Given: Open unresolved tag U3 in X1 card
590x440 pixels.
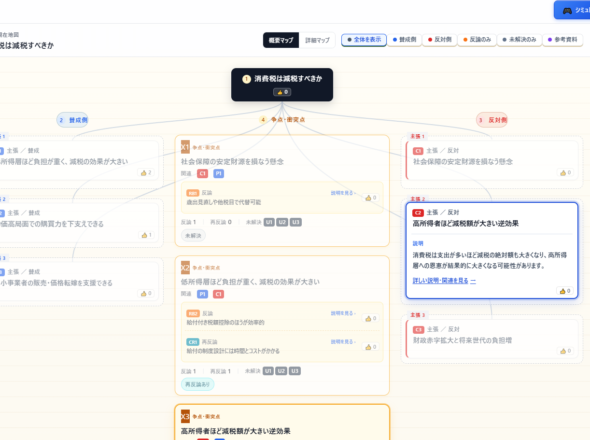Looking at the screenshot, I should (x=296, y=222).
